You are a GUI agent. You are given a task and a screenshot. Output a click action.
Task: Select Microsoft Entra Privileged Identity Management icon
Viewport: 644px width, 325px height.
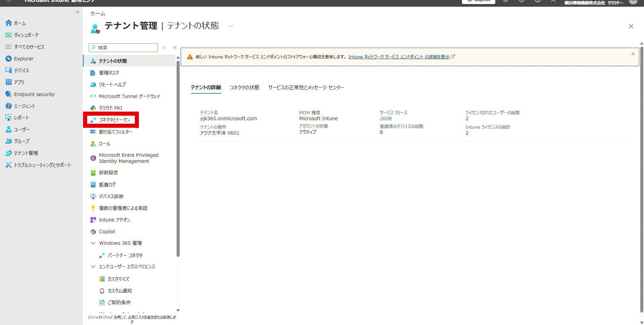(x=93, y=158)
